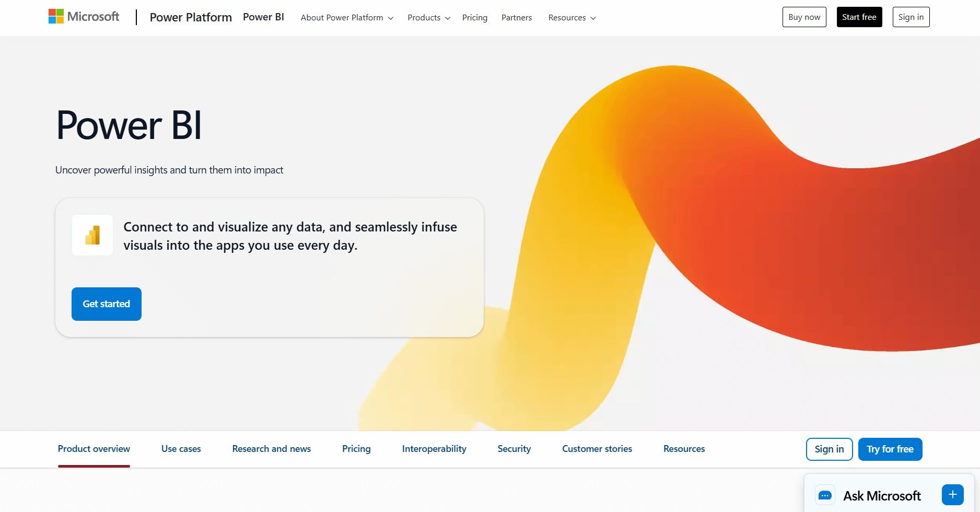Open Pricing in the top navigation
The image size is (980, 512).
tap(474, 18)
